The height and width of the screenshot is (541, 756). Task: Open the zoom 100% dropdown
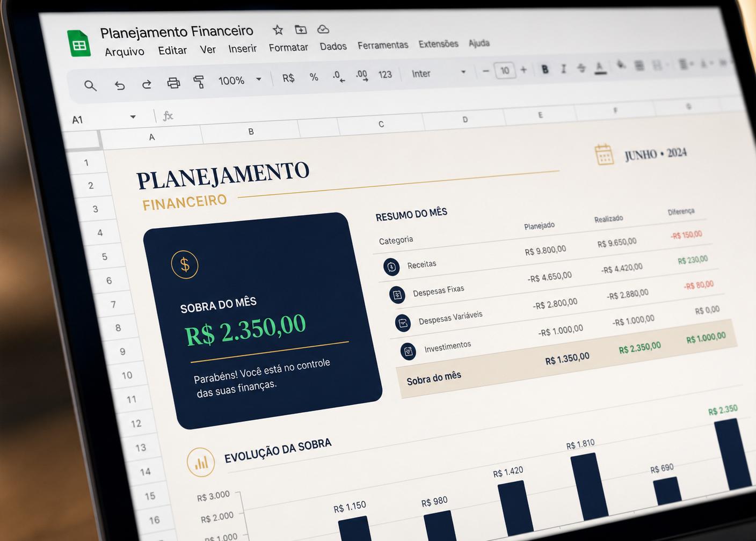point(239,80)
